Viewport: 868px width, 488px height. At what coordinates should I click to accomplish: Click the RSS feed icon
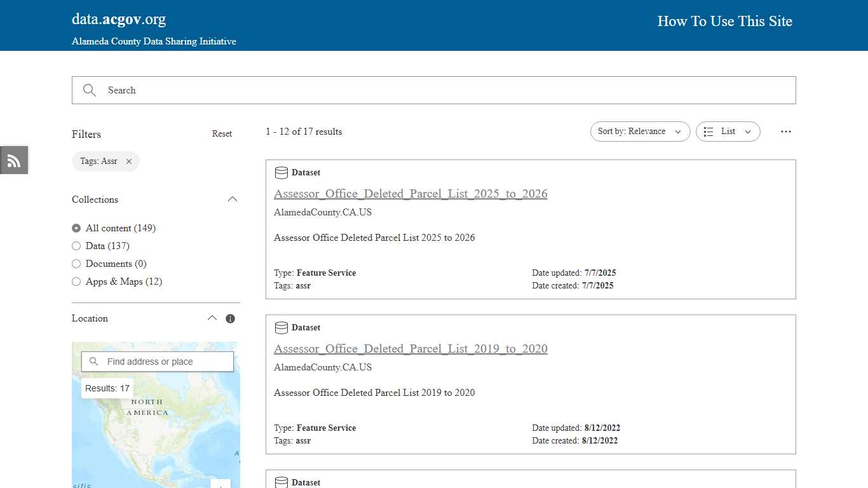pos(13,160)
